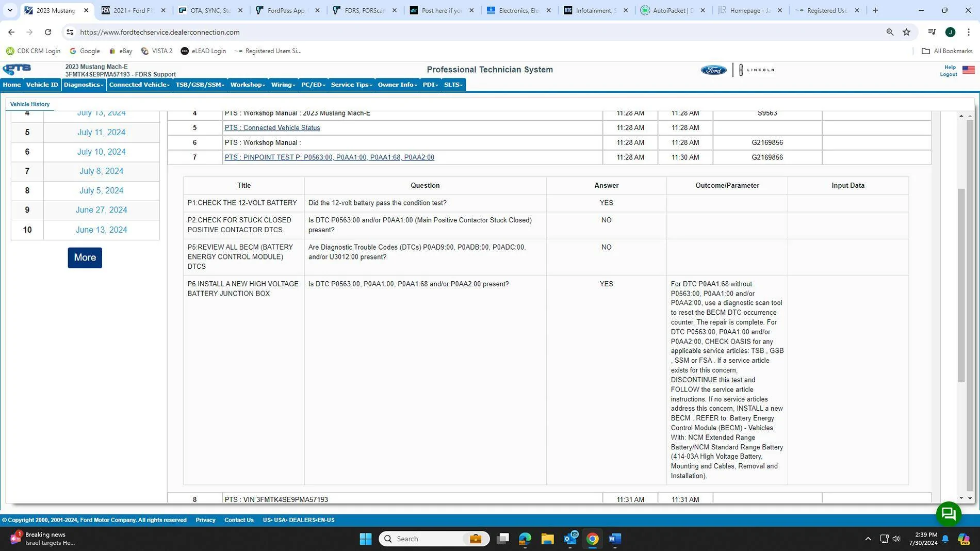Select July 11, 2024 history date

tap(101, 133)
